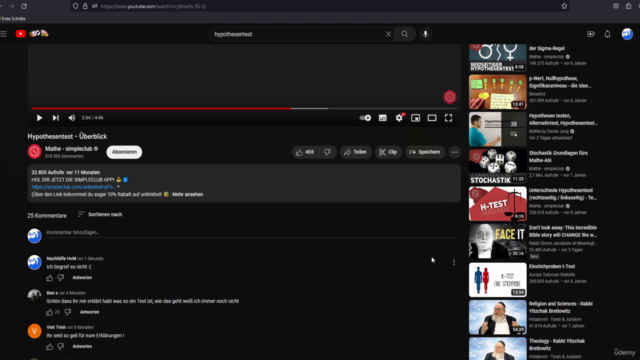
Task: Save video with Speichern button
Action: [425, 152]
